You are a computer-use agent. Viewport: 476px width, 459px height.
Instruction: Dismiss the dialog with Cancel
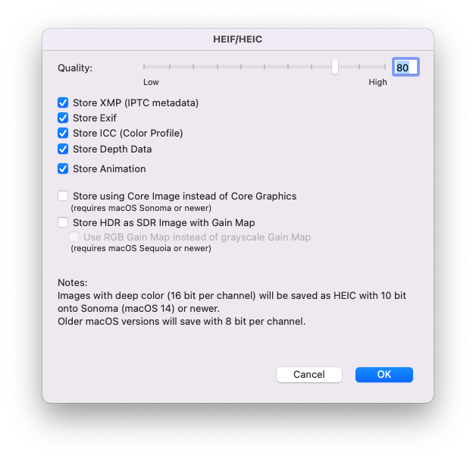pyautogui.click(x=309, y=375)
